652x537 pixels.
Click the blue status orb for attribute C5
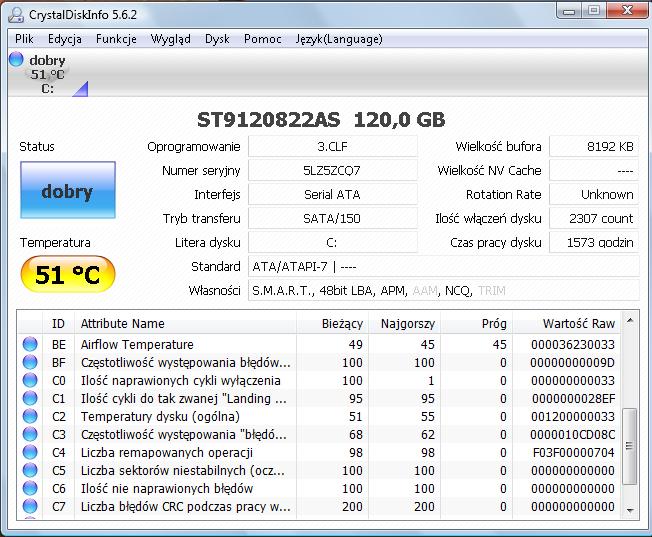point(30,470)
